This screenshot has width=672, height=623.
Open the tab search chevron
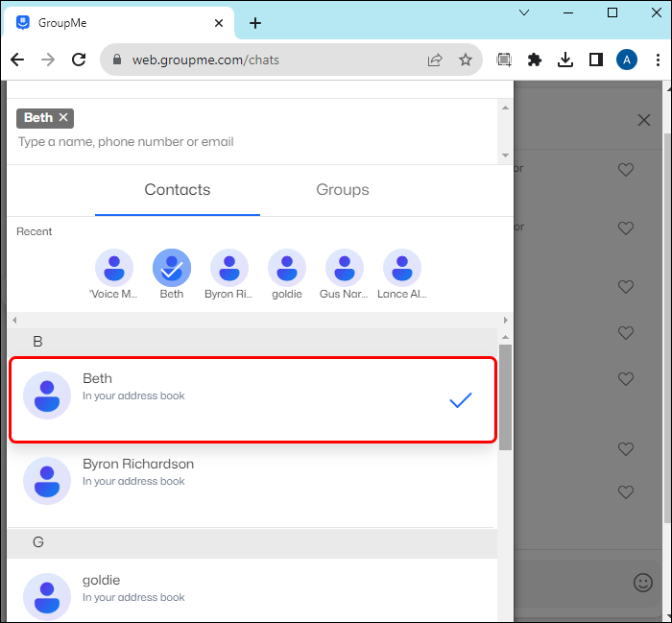524,12
